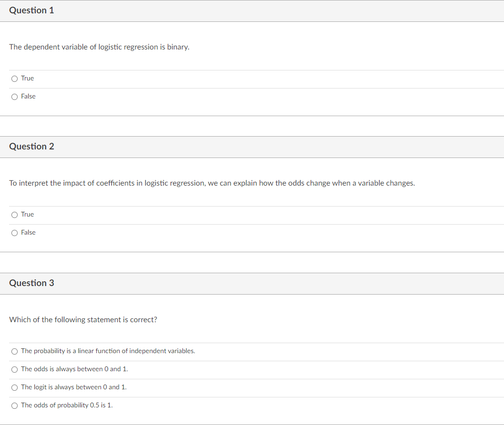Screen dimensions: 504x425
Task: Choose 'The odds of probability 0.5 is 1'
Action: [14, 405]
